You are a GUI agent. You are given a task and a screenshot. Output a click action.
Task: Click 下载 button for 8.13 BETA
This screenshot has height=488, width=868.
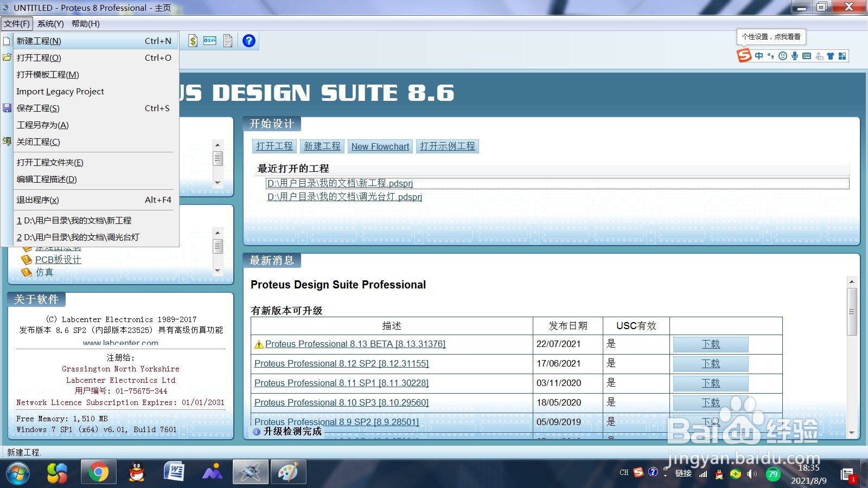(711, 344)
